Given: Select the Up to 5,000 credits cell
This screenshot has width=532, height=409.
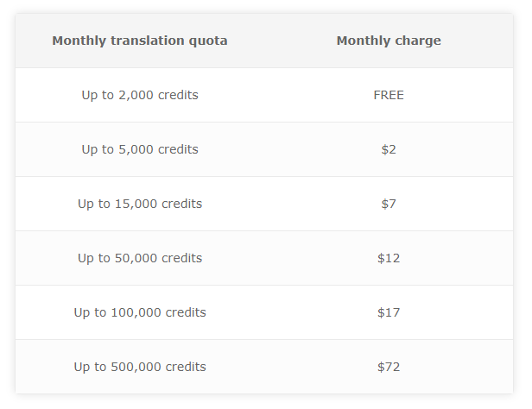Looking at the screenshot, I should click(140, 149).
